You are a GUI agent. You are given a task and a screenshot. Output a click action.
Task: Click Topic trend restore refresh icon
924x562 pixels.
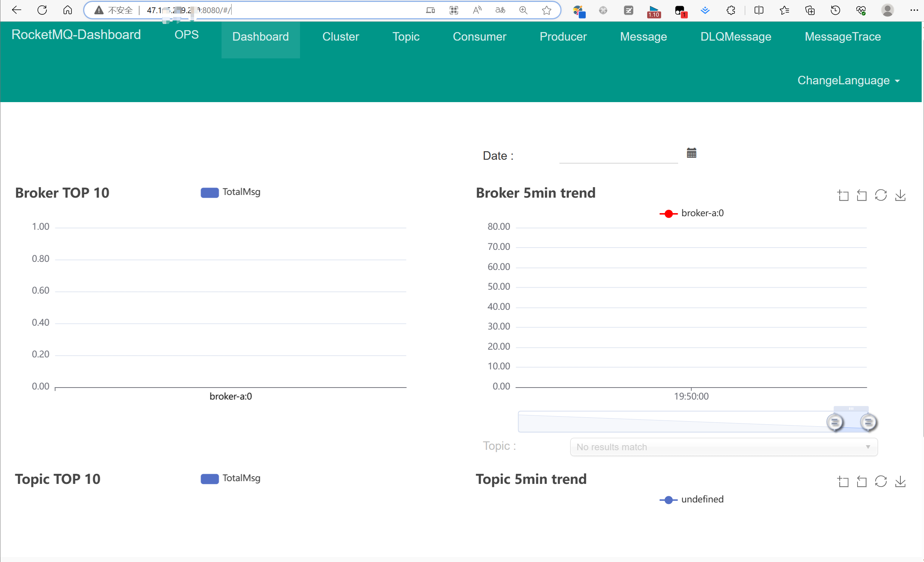coord(881,482)
